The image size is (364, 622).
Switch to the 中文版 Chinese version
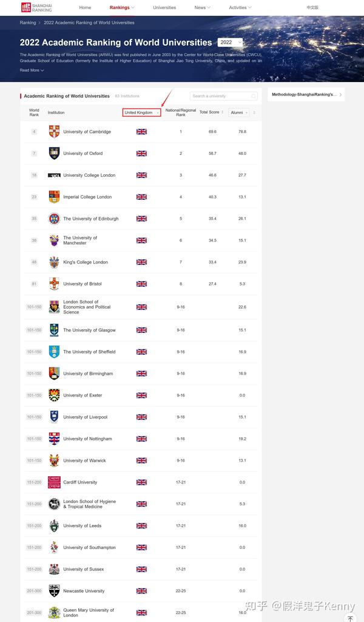coord(312,7)
